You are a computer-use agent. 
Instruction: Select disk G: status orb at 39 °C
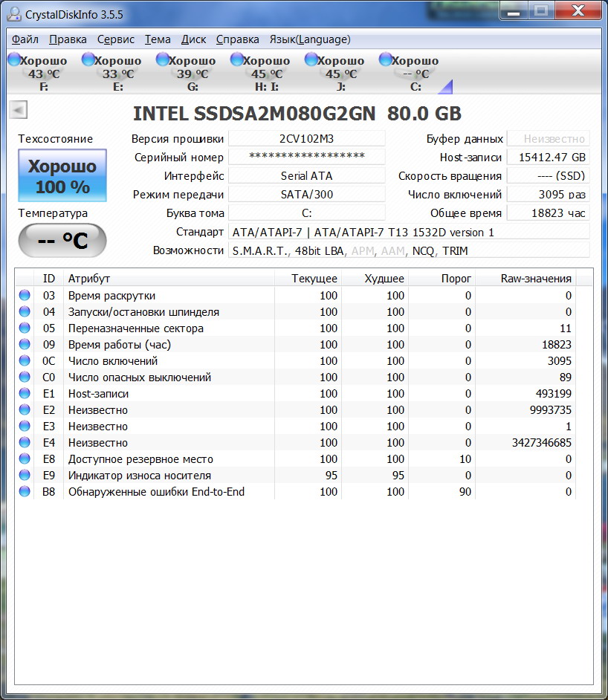tap(162, 60)
